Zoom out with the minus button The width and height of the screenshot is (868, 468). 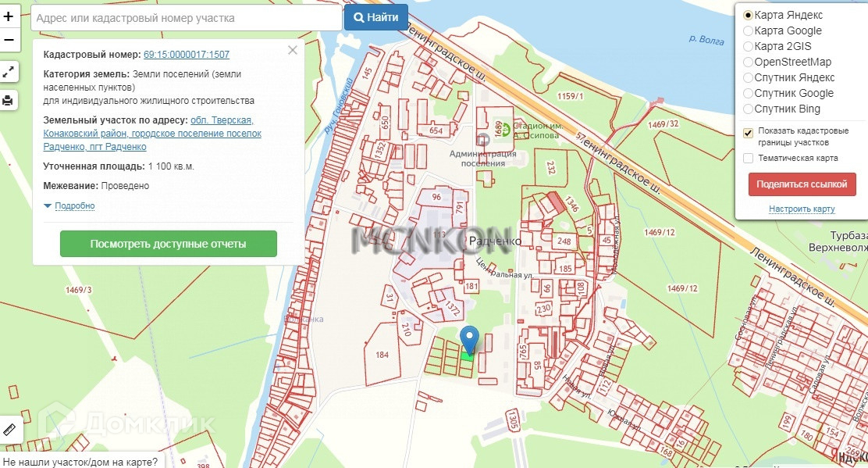pyautogui.click(x=9, y=40)
